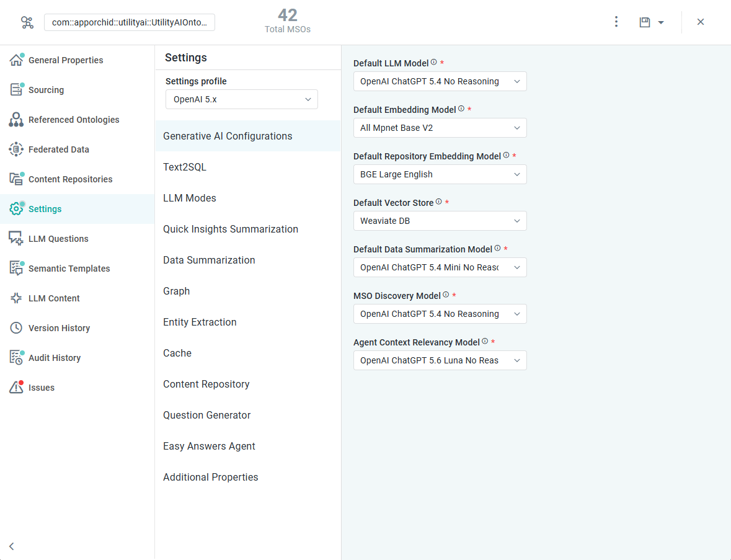Open the Default LLM Model dropdown

(x=440, y=81)
